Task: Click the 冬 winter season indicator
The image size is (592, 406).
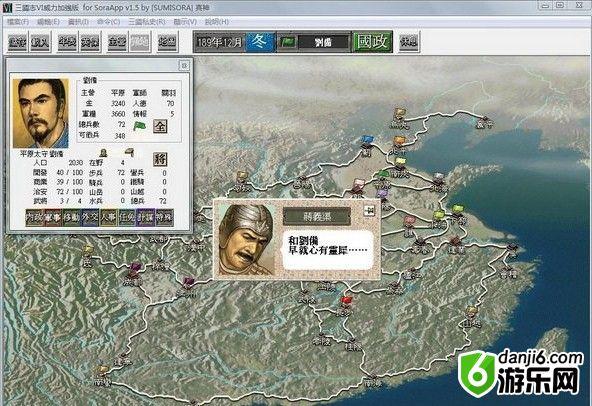Action: (260, 42)
